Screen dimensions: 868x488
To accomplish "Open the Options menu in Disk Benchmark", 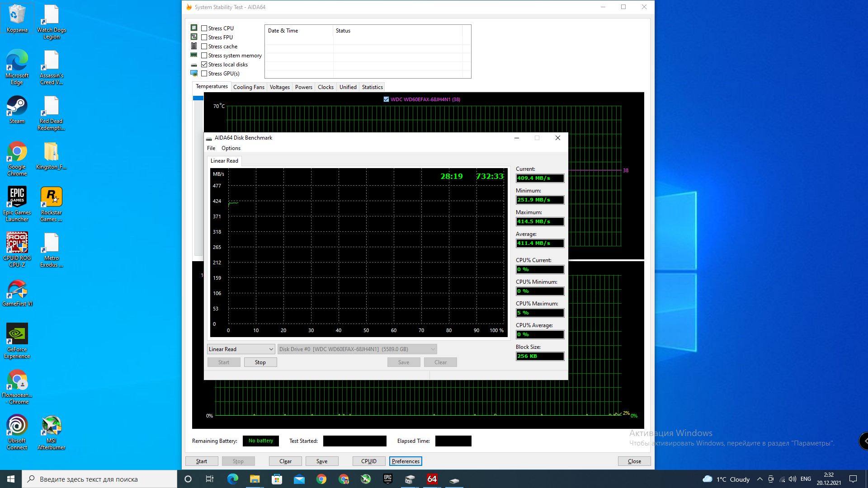I will click(x=231, y=148).
